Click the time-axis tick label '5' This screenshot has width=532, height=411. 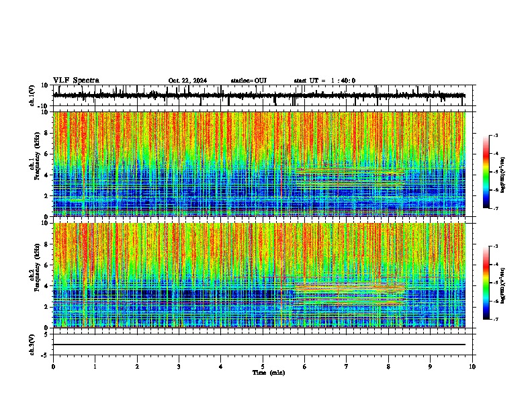pyautogui.click(x=263, y=367)
